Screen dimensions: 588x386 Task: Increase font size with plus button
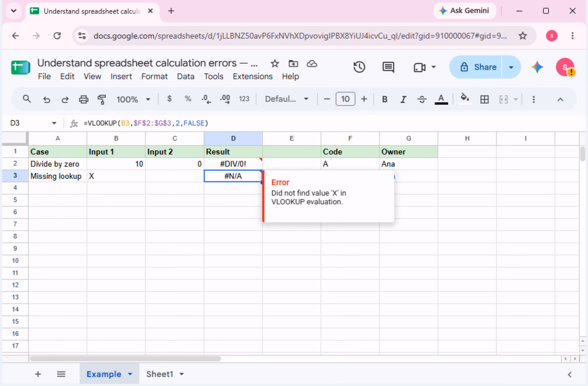364,99
